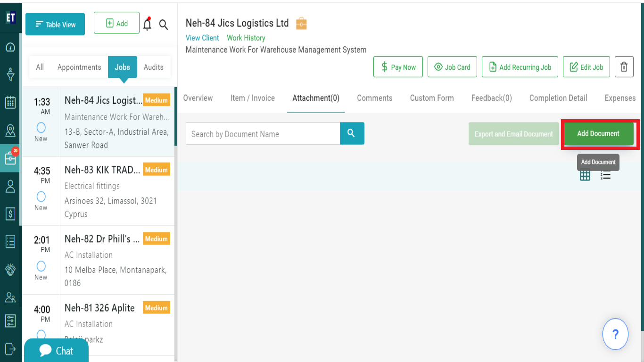The height and width of the screenshot is (362, 644).
Task: Open the funnel leads icon in sidebar
Action: (10, 74)
